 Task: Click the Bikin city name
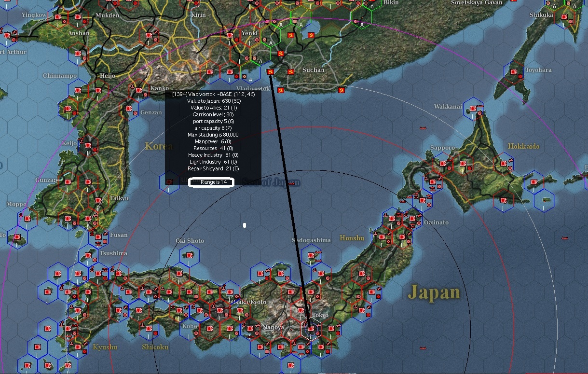pyautogui.click(x=391, y=2)
